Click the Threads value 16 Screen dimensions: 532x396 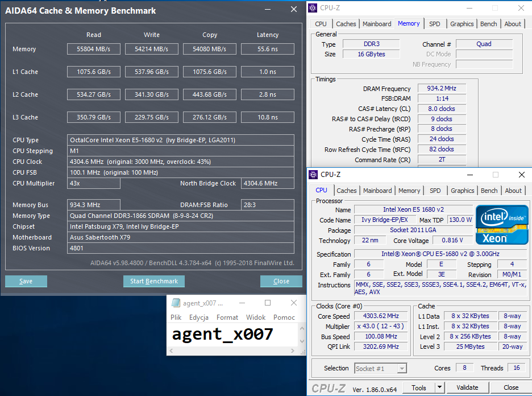(517, 368)
